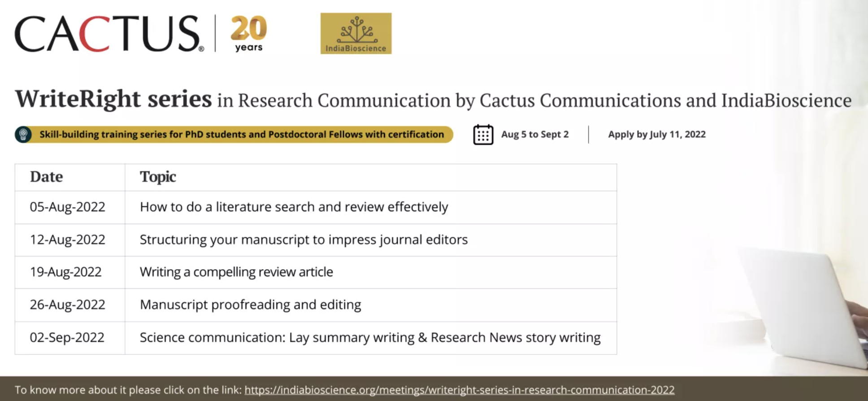Click the calendar icon beside Aug 5

(x=483, y=135)
